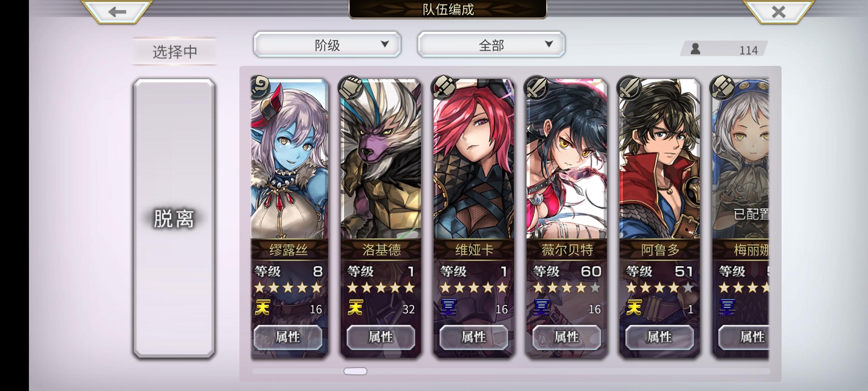868x391 pixels.
Task: Click the 脱离 remove slot button
Action: [x=174, y=218]
